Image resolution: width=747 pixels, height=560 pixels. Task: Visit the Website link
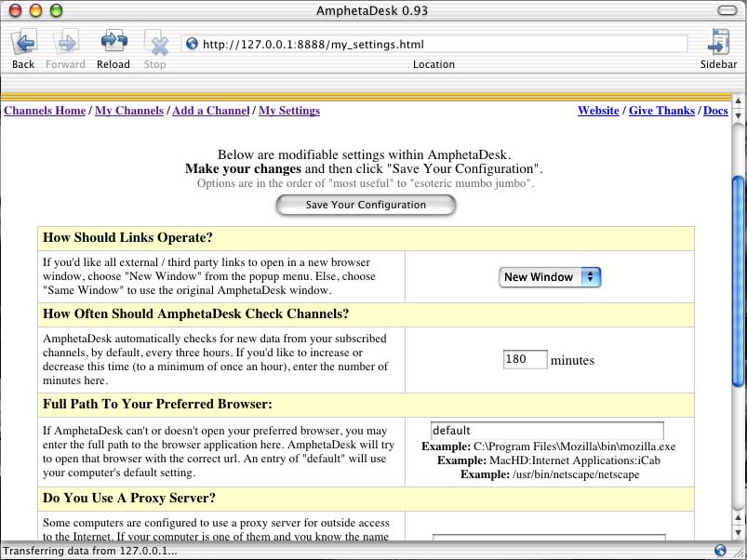click(598, 111)
